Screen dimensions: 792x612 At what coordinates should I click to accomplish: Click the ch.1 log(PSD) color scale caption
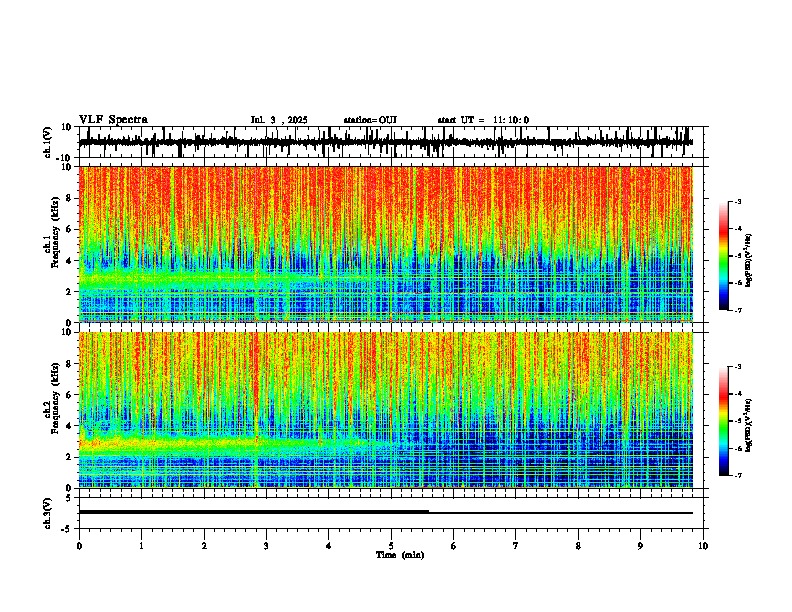pos(749,260)
